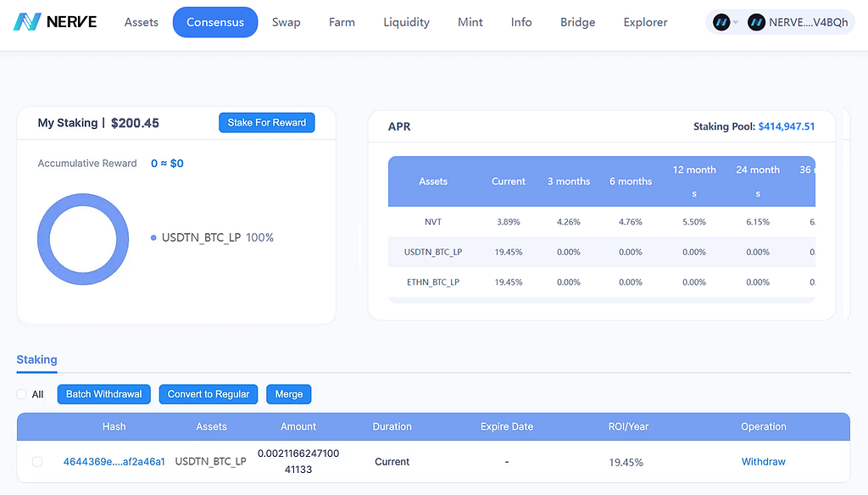Screen dimensions: 868x495
Task: Click Batch Withdrawal button
Action: (104, 394)
